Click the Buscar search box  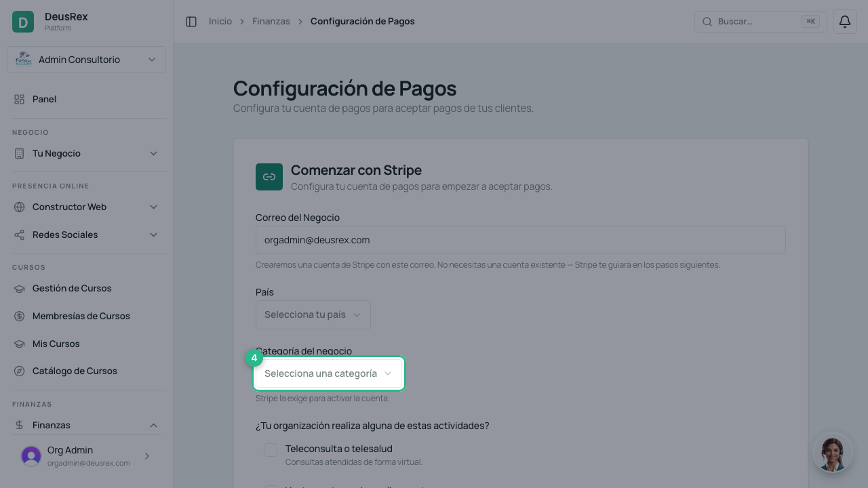click(761, 22)
